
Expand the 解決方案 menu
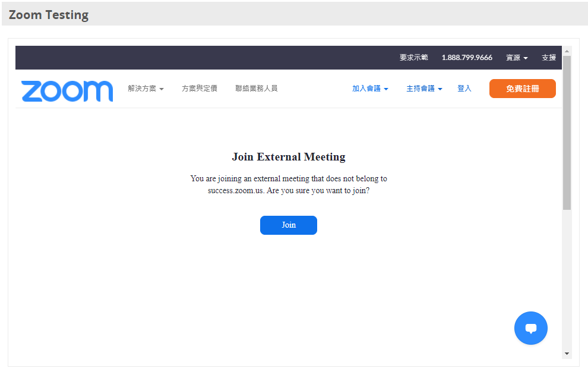coord(146,89)
